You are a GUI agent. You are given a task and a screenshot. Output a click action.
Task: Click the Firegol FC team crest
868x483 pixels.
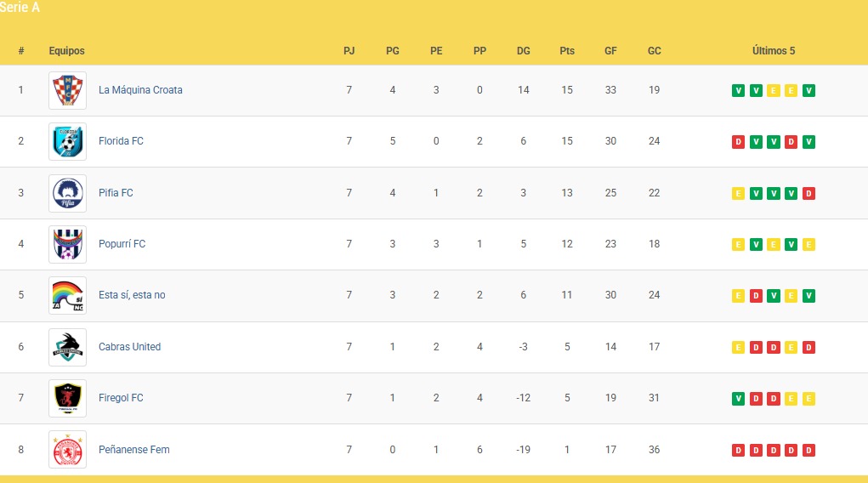[67, 398]
